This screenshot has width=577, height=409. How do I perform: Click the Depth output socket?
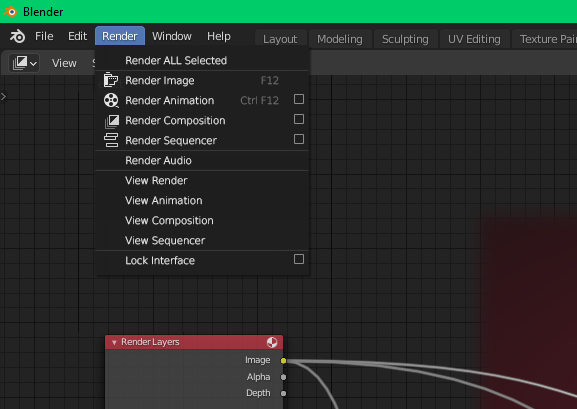point(283,393)
